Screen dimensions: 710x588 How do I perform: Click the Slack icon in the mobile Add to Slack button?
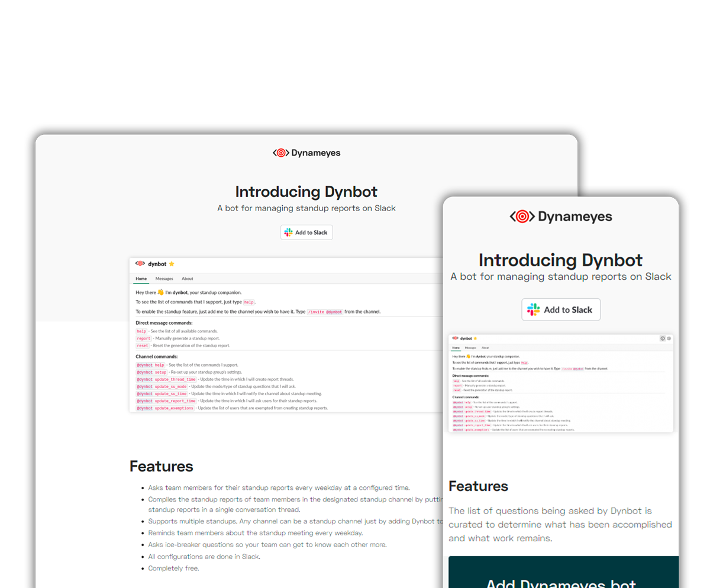pos(534,309)
